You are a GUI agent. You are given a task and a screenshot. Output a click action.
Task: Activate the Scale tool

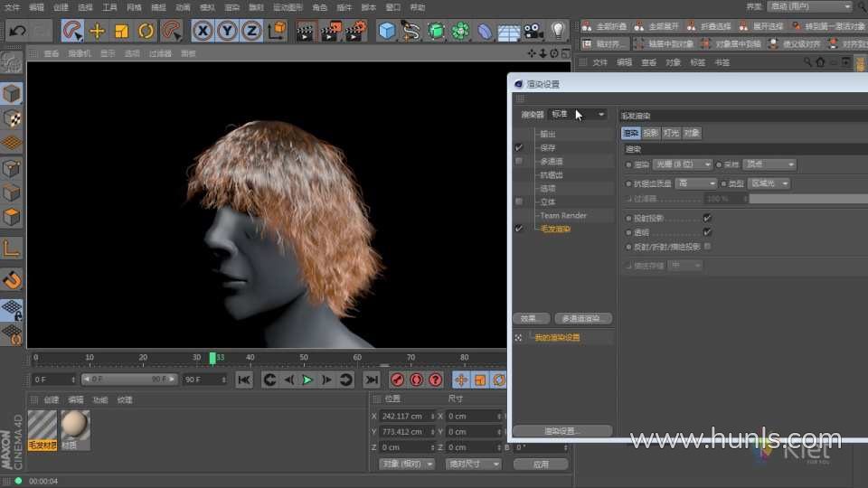pyautogui.click(x=121, y=31)
